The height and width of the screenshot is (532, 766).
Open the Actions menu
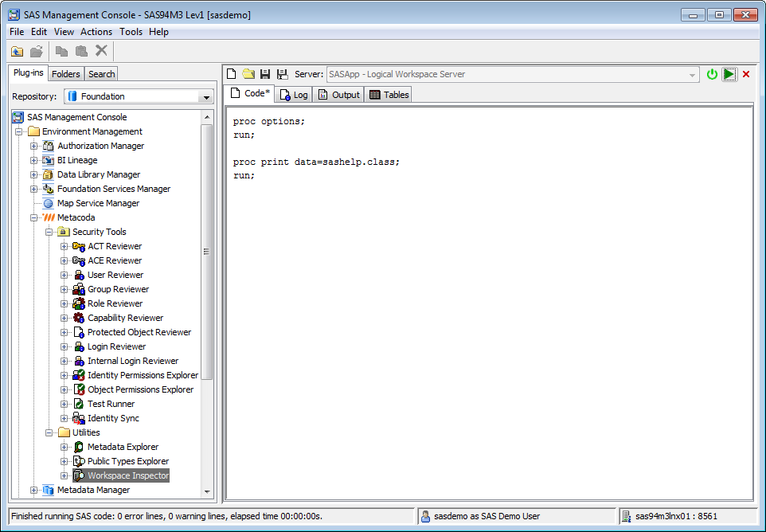96,32
